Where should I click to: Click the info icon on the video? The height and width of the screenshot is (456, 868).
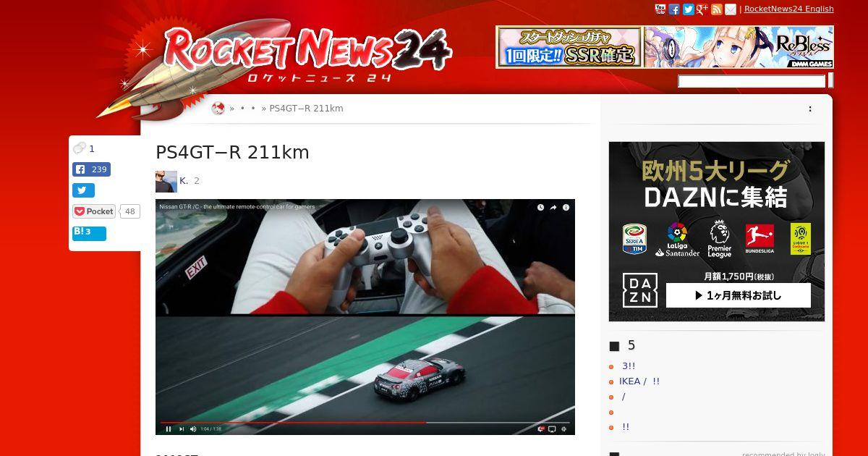pos(566,207)
